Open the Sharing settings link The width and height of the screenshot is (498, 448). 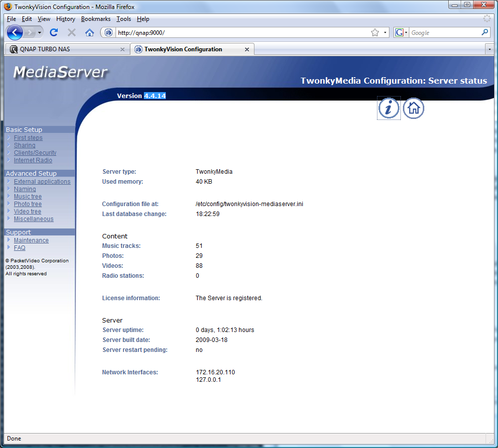(x=24, y=145)
